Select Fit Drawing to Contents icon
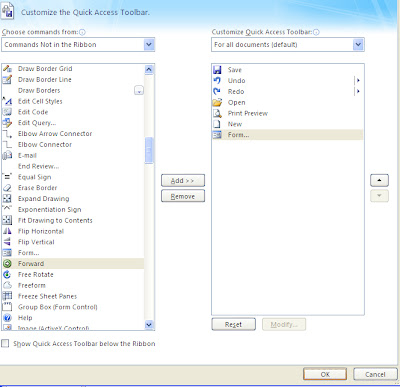 tap(7, 220)
